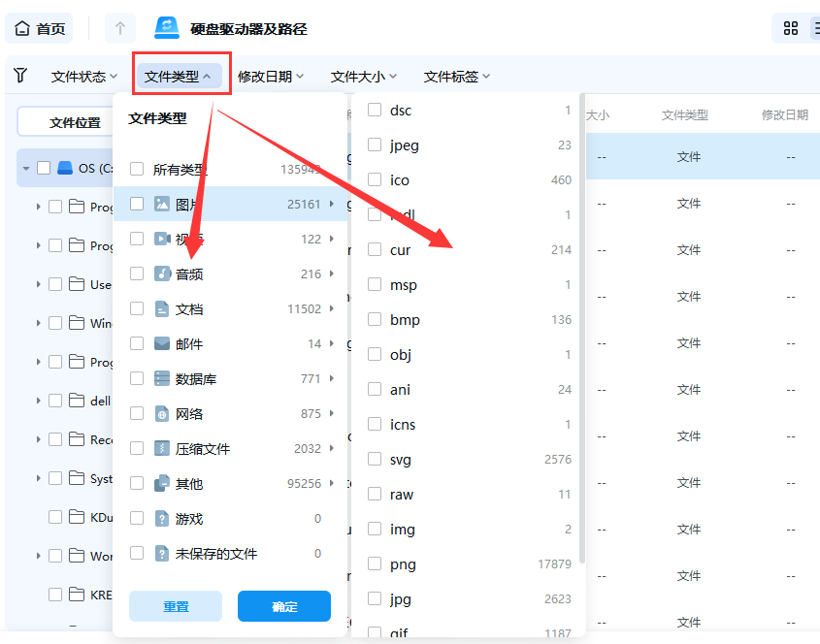820x644 pixels.
Task: Check the 所有类型 select-all checkbox
Action: 139,167
